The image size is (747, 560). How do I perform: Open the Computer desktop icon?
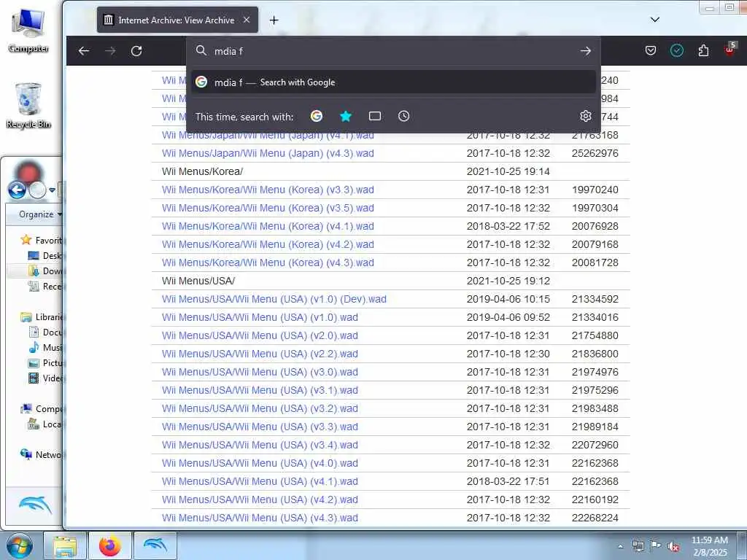(28, 31)
